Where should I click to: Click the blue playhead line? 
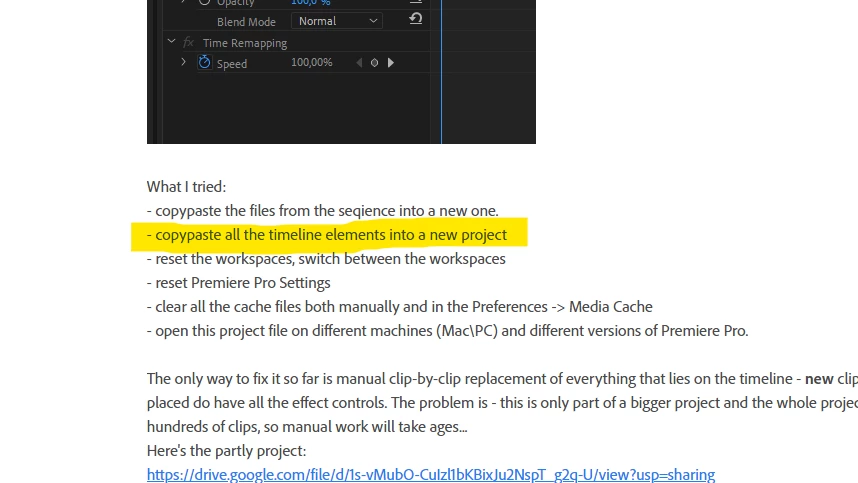(x=441, y=72)
